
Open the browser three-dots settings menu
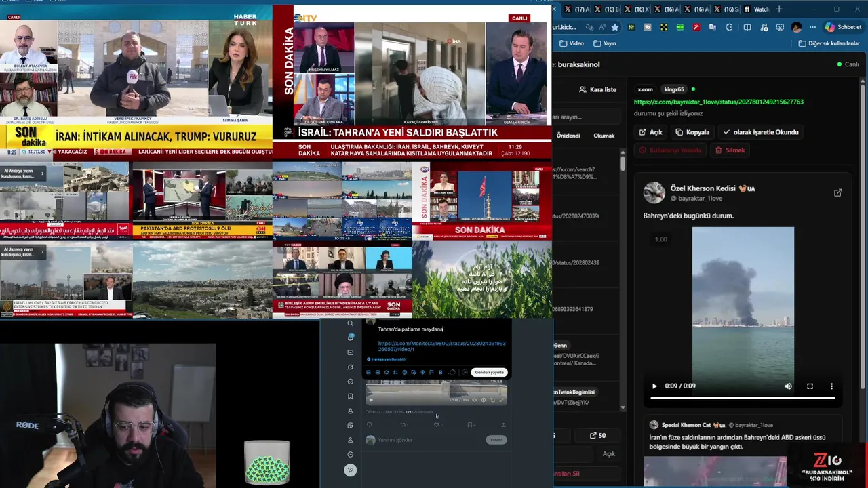(812, 27)
